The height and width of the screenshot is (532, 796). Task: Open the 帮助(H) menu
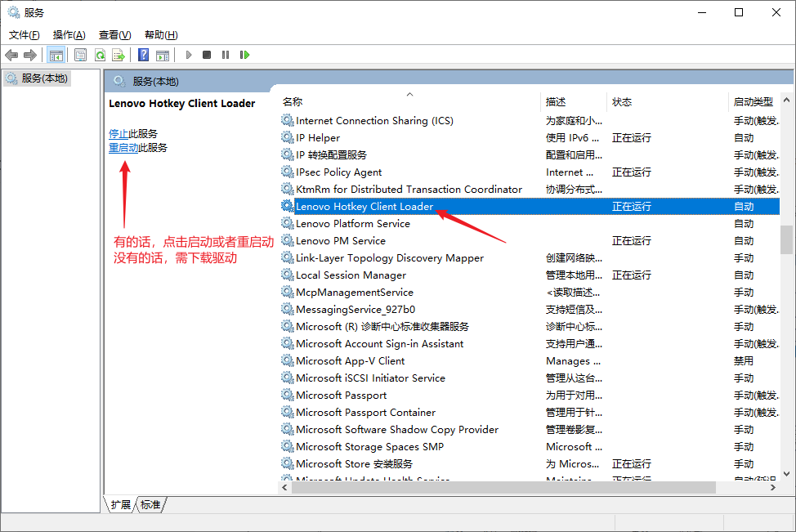pos(161,35)
